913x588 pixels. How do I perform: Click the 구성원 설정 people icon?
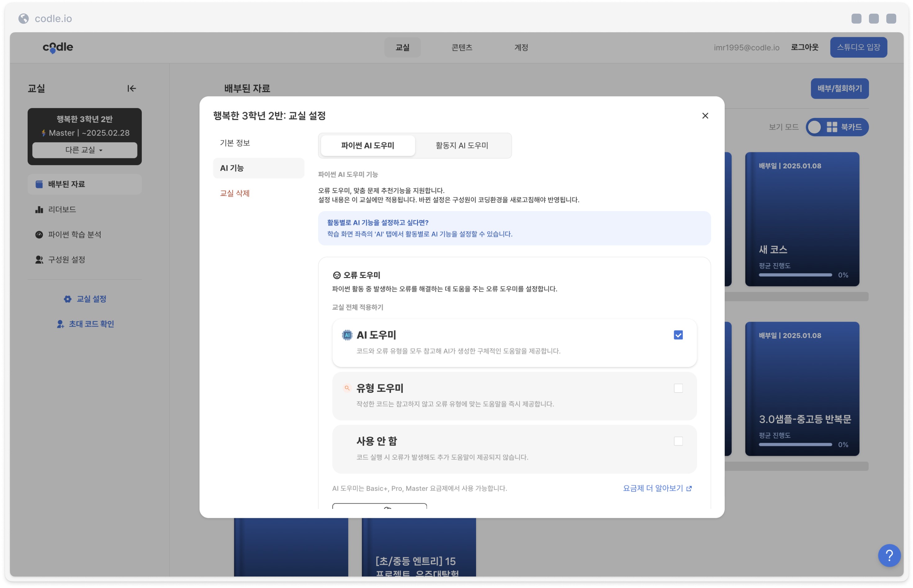(x=39, y=260)
